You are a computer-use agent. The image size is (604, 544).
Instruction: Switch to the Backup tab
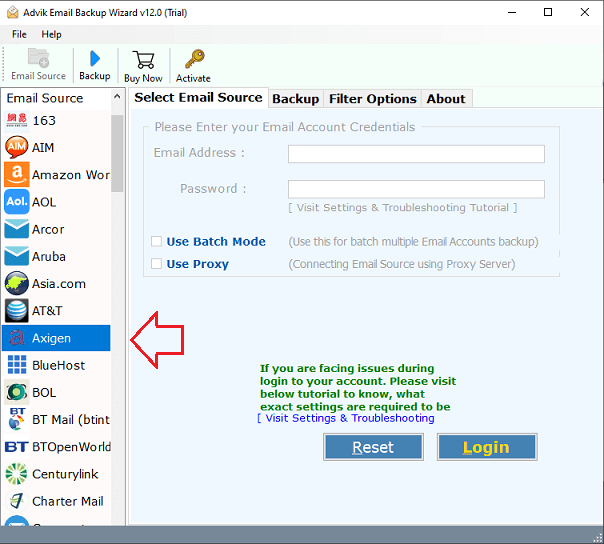click(x=295, y=99)
